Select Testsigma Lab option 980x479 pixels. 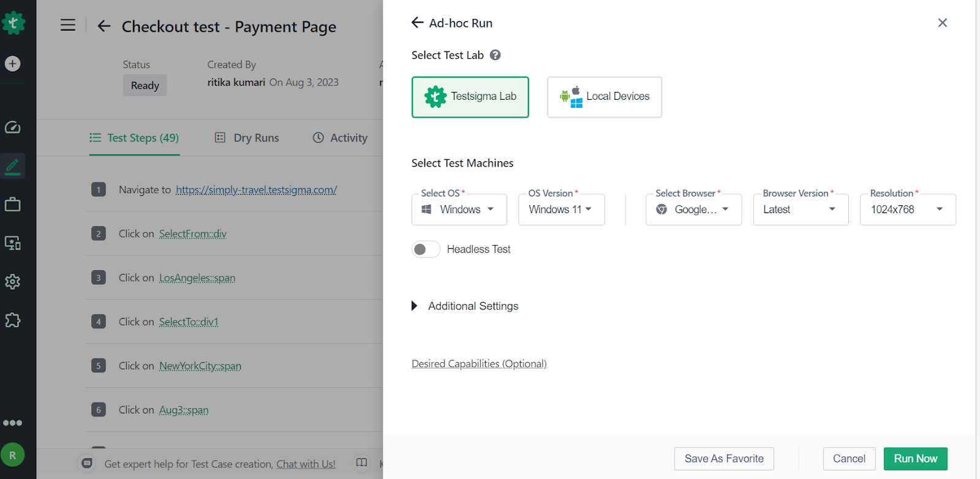(x=470, y=97)
